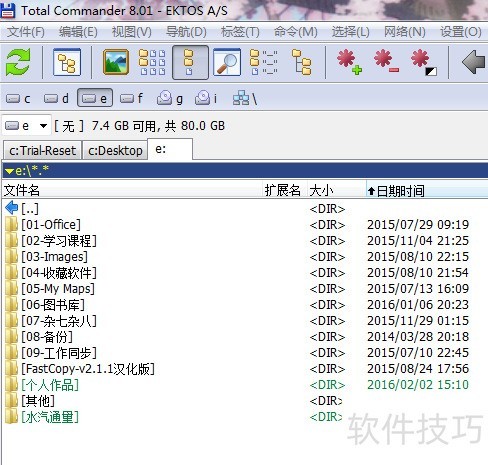The width and height of the screenshot is (488, 465).
Task: Select the [06-图书库] folder icon
Action: coord(12,304)
